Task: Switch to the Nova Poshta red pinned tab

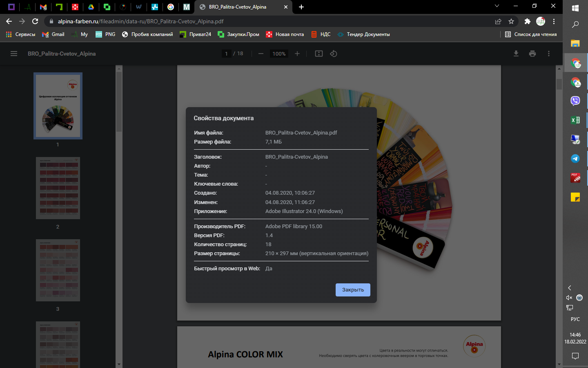Action: coord(75,7)
